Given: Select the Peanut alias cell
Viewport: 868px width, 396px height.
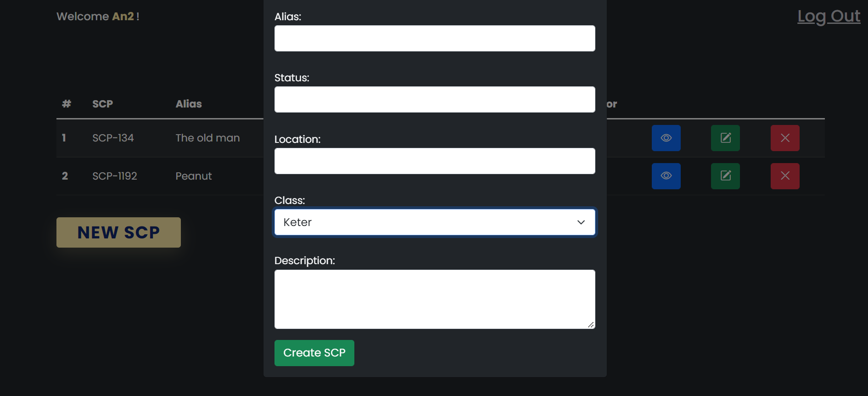Looking at the screenshot, I should [x=194, y=176].
